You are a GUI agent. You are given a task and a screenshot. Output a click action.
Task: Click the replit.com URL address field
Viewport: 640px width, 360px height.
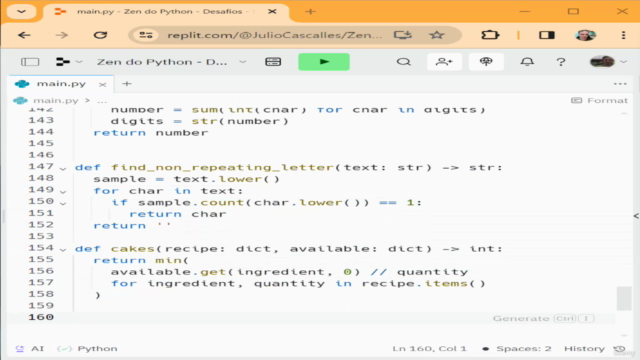[275, 35]
